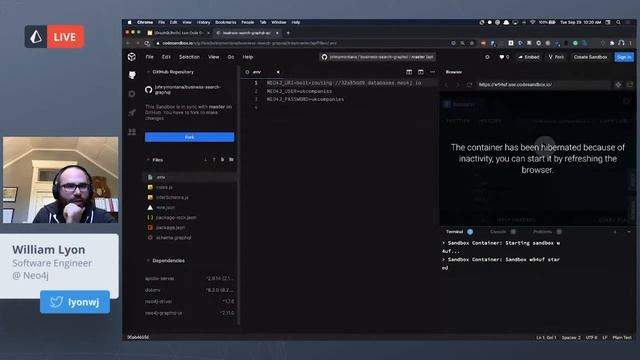Click the Fork button in the GitHub panel
This screenshot has width=640, height=360.
pos(189,137)
